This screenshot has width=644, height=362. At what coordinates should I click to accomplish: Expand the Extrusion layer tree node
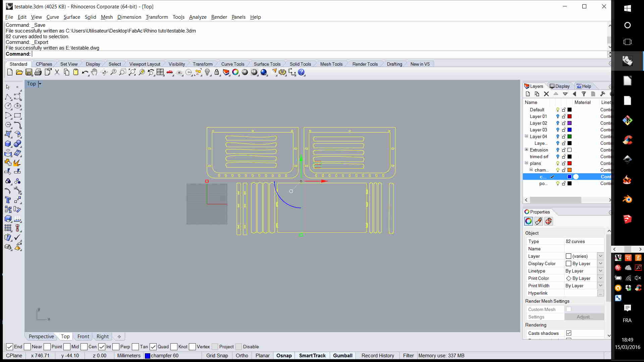point(526,150)
